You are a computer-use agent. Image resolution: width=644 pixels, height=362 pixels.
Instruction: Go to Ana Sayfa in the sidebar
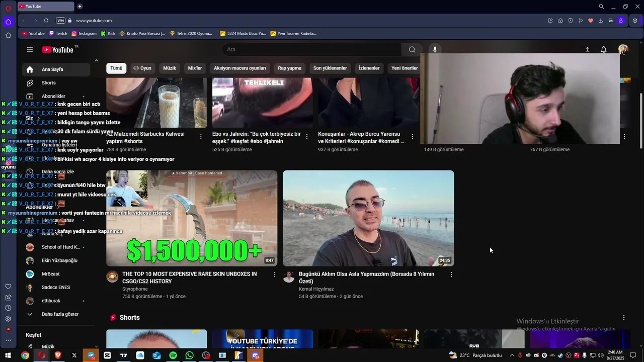point(56,69)
